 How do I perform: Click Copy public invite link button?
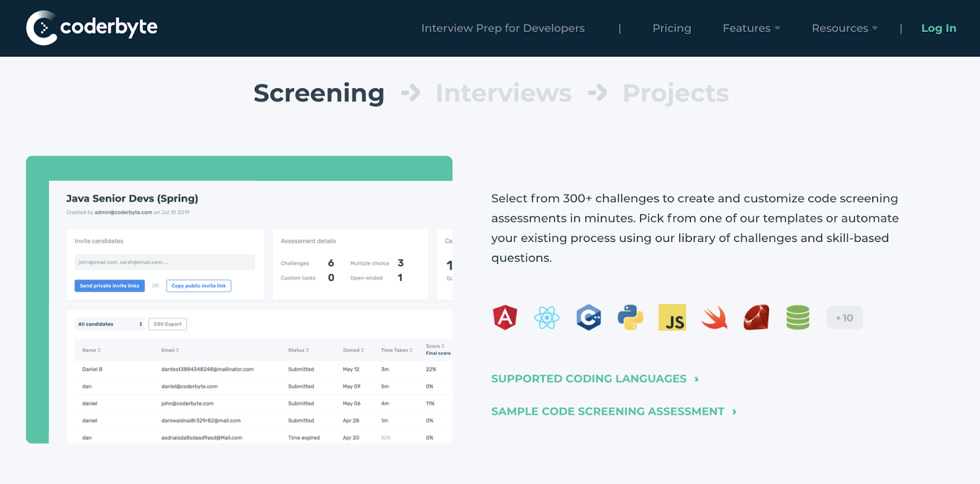click(x=198, y=285)
